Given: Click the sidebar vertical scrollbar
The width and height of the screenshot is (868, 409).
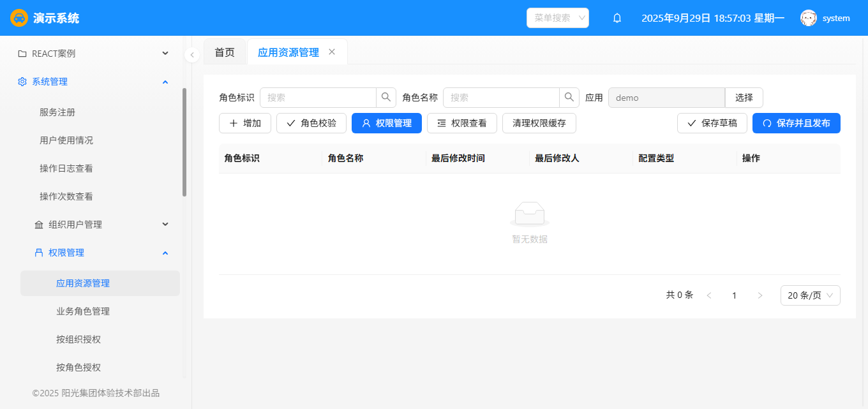Looking at the screenshot, I should click(x=184, y=142).
